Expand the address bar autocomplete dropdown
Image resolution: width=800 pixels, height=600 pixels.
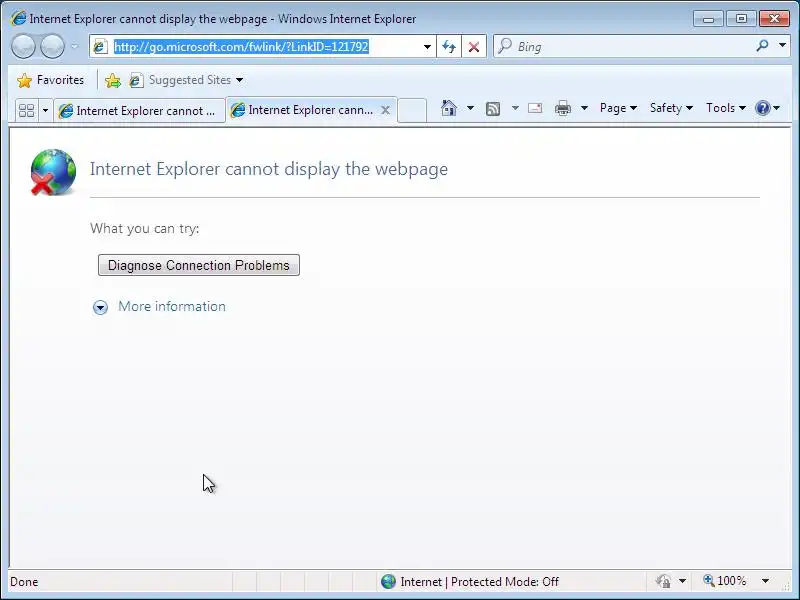click(427, 47)
